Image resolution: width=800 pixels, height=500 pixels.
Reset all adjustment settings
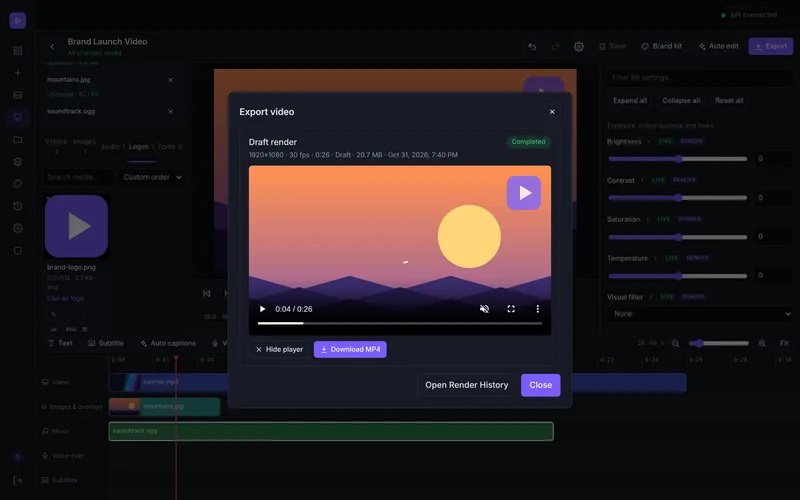(x=729, y=101)
